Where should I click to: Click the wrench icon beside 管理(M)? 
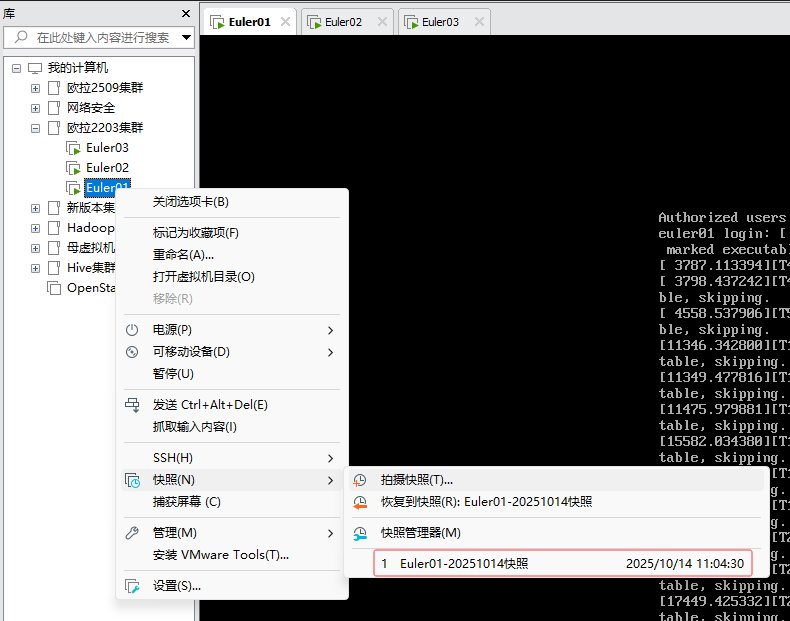tap(132, 533)
